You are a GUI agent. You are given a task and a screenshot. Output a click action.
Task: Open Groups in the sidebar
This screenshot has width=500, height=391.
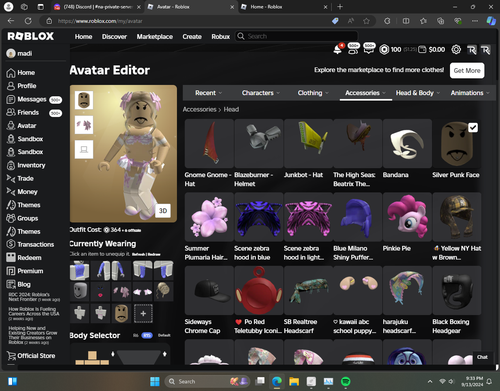tap(22, 218)
